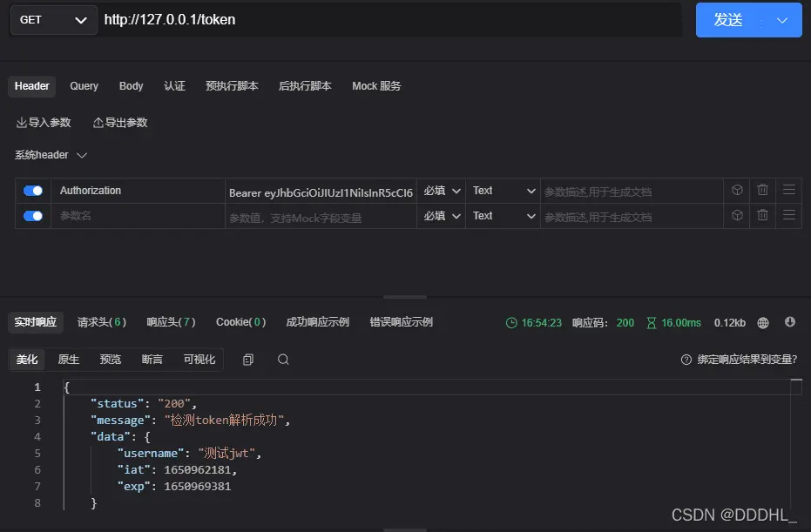
Task: Click 导入参数 to import parameters
Action: (44, 123)
